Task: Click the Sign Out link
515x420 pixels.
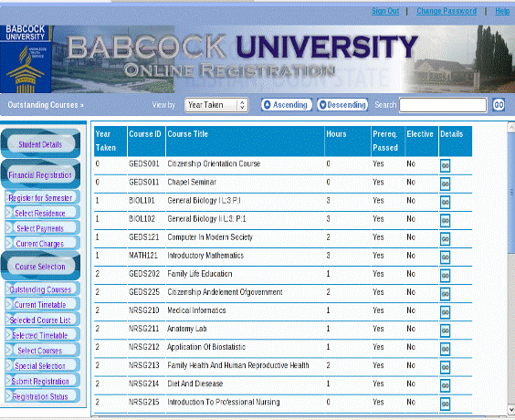Action: [x=385, y=11]
